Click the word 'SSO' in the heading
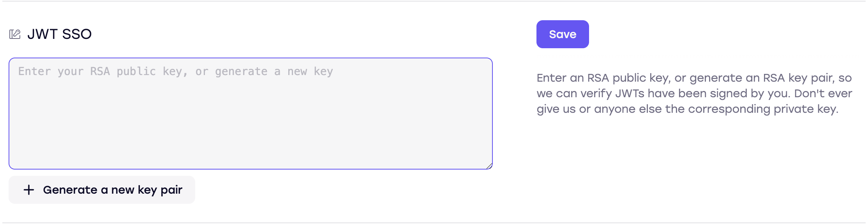Image resolution: width=868 pixels, height=224 pixels. point(77,34)
